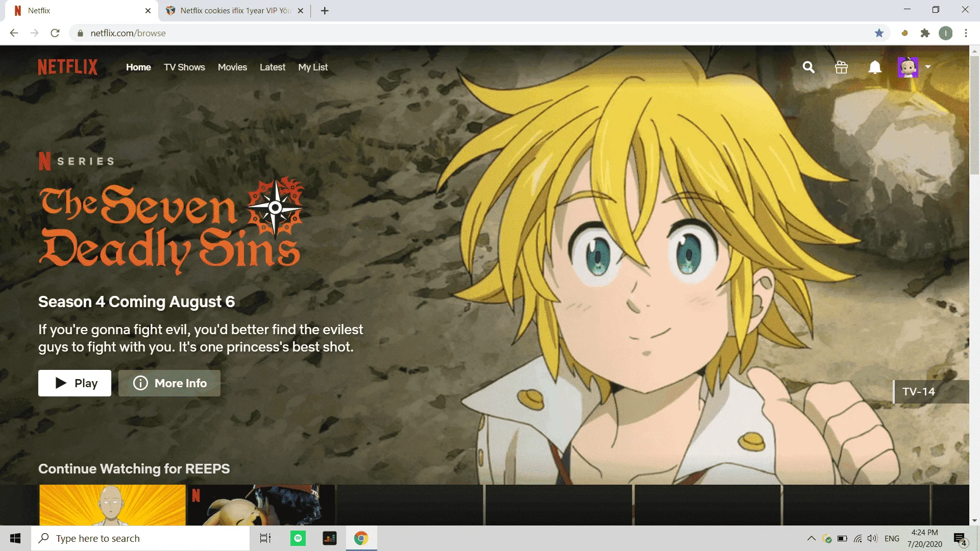The image size is (980, 551).
Task: Expand the profile dropdown arrow
Action: point(928,67)
